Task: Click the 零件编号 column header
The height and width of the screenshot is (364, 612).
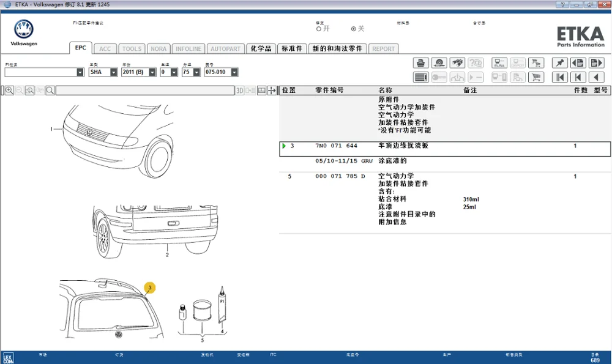Action: coord(329,91)
